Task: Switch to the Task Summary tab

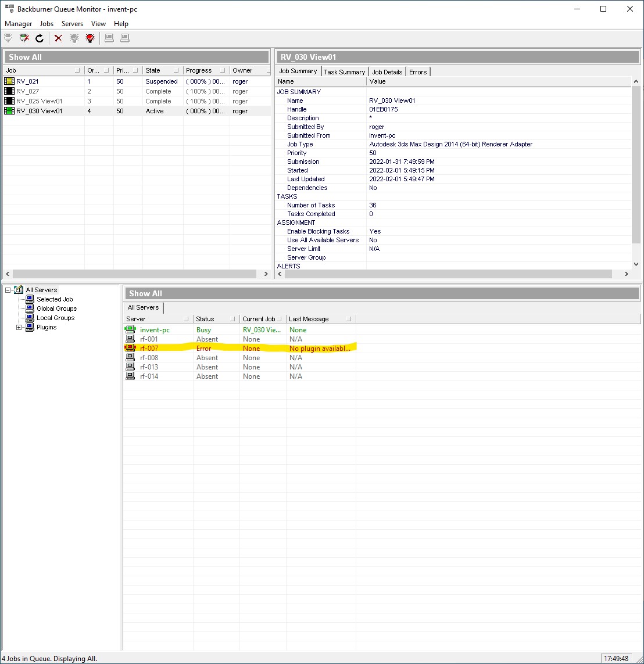Action: tap(344, 71)
